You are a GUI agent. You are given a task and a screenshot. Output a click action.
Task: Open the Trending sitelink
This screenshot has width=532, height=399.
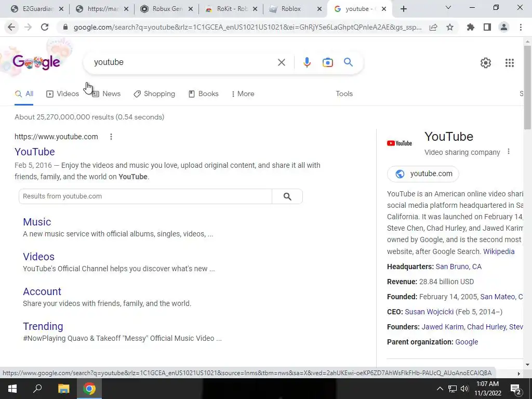[x=43, y=326]
